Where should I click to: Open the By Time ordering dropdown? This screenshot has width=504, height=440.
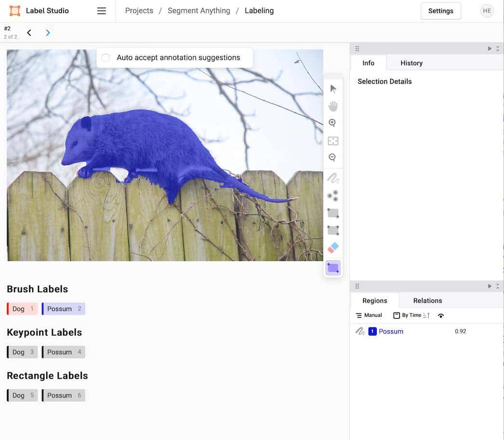[x=407, y=315]
